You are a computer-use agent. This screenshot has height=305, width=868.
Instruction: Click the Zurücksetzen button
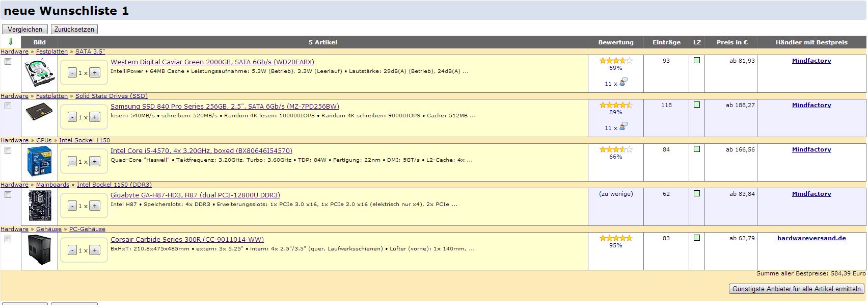pyautogui.click(x=74, y=29)
